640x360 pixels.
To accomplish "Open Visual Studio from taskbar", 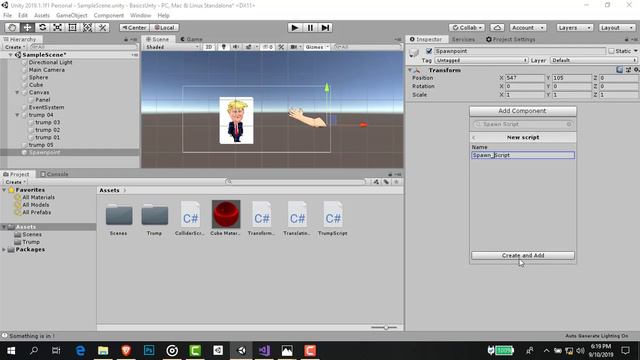I will 264,350.
